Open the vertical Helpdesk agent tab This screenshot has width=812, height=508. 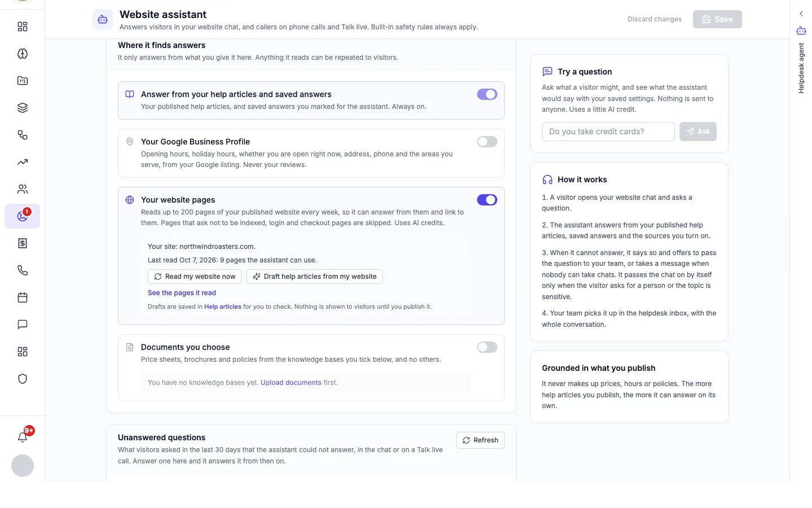click(x=801, y=68)
